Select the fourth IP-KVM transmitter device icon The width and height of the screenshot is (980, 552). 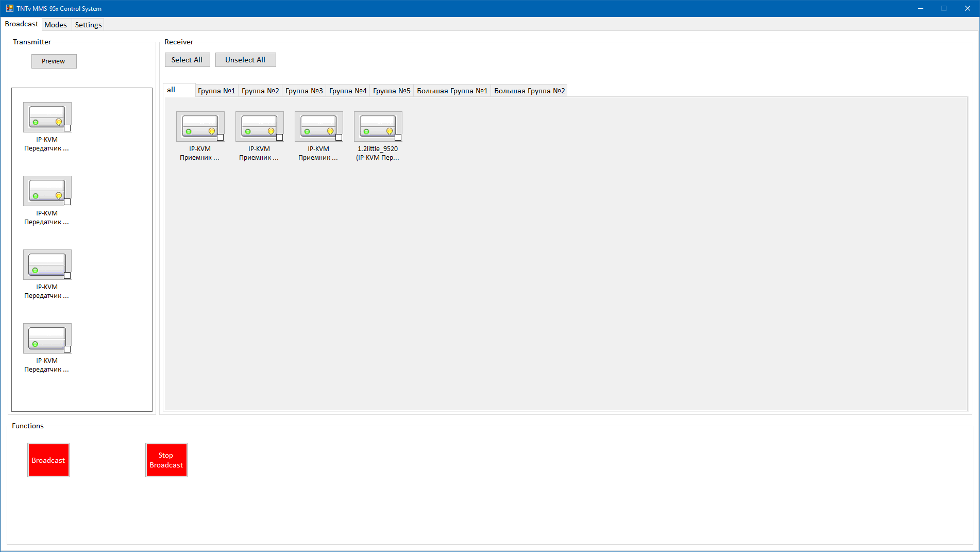(x=47, y=338)
